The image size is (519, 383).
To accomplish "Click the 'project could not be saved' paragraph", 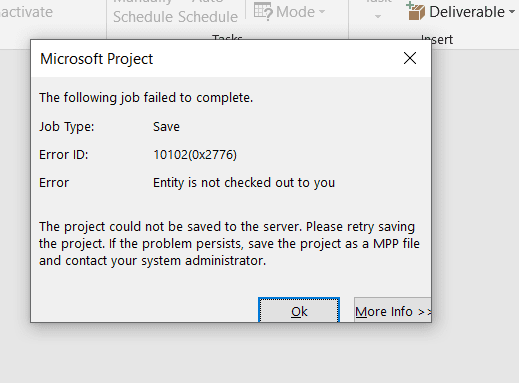I will pos(229,244).
